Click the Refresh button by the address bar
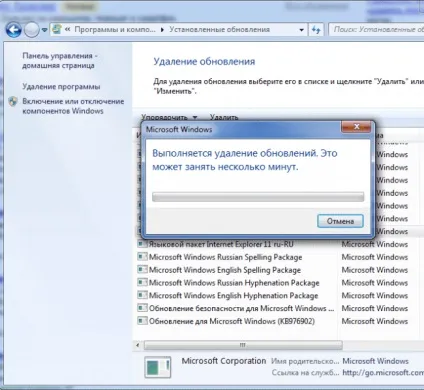424x390 pixels. [316, 30]
